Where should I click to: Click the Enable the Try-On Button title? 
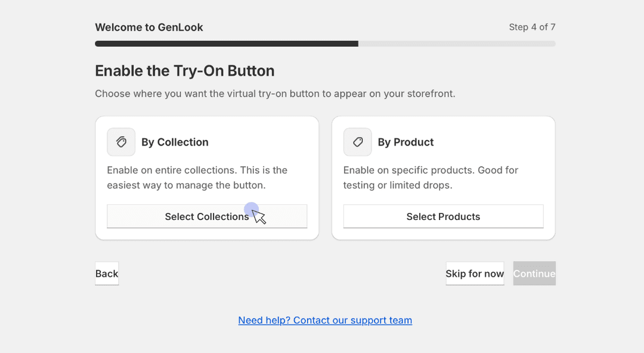tap(184, 70)
